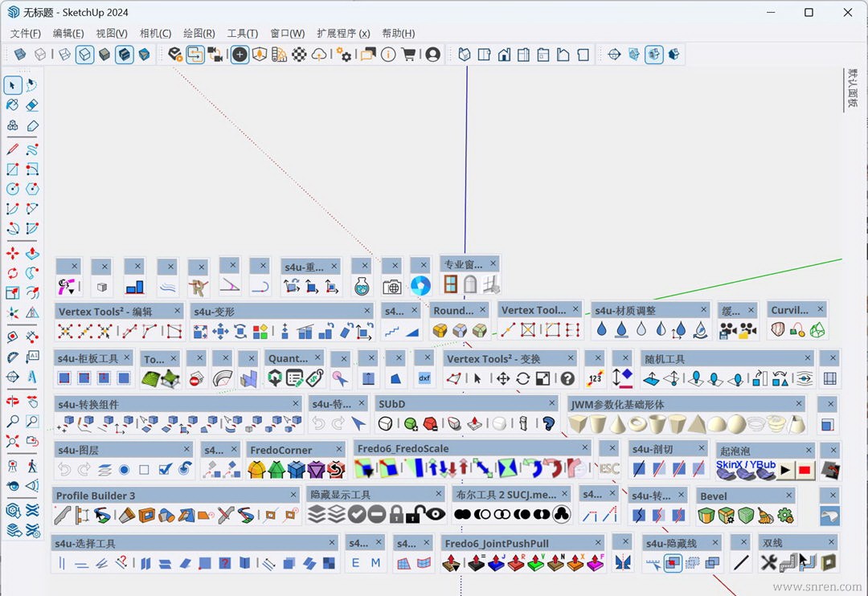Click the minus circle icon in 隐藏显示工具
The image size is (868, 596).
pyautogui.click(x=377, y=514)
